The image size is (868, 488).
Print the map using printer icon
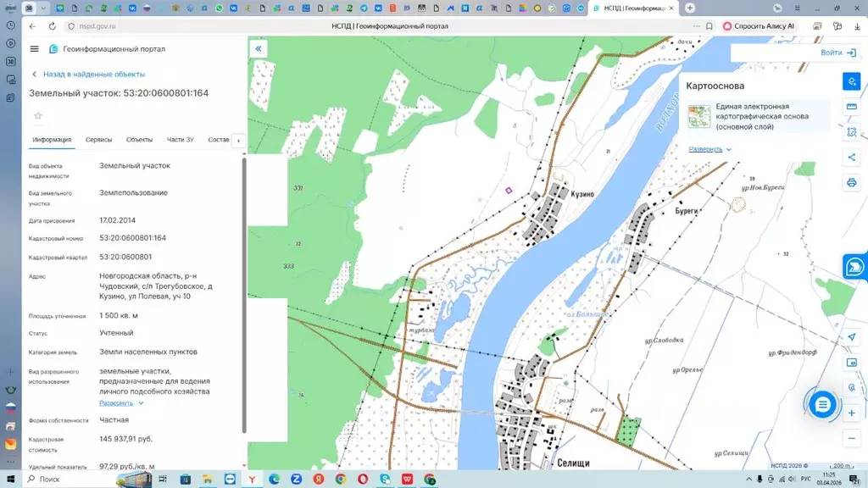pos(852,182)
